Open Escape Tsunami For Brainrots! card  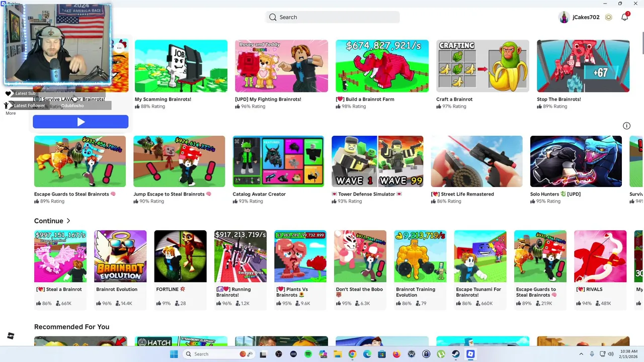coord(480,256)
